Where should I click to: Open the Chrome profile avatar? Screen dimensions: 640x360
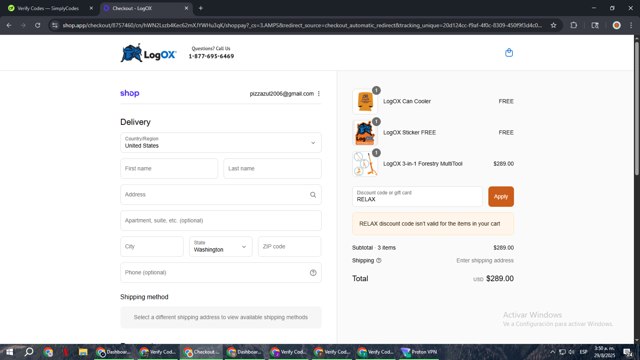click(x=616, y=25)
